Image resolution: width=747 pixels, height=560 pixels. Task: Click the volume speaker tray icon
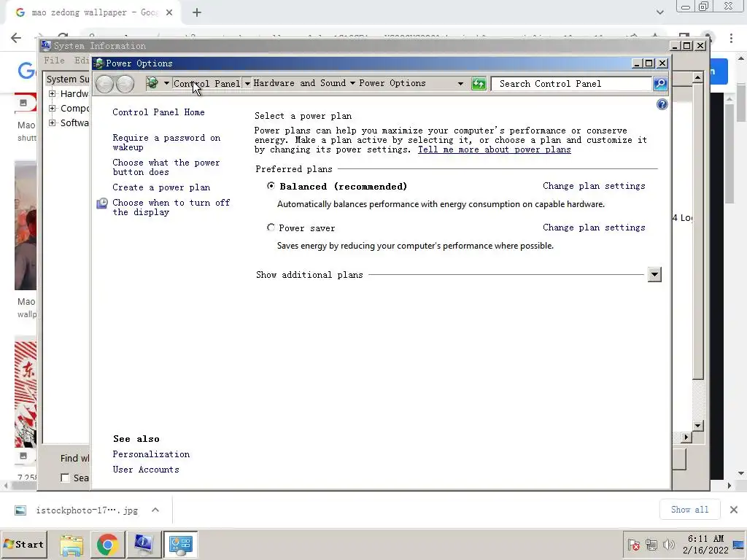tap(669, 545)
